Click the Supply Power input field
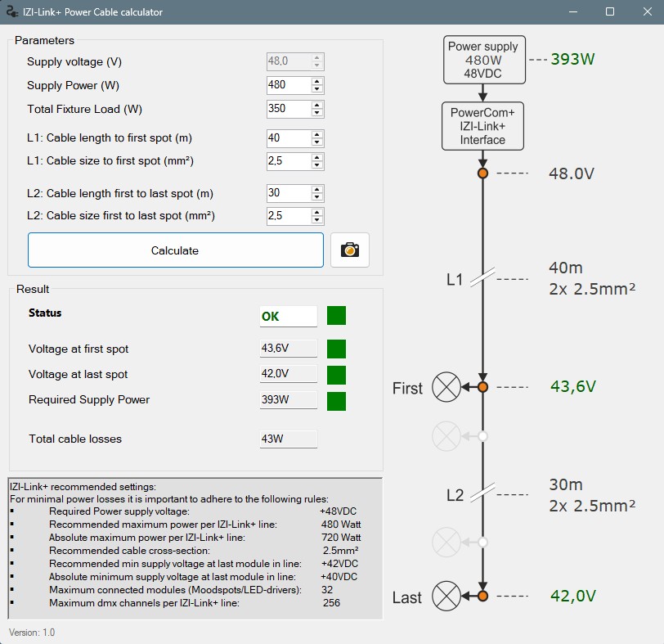This screenshot has width=664, height=644. tap(288, 85)
